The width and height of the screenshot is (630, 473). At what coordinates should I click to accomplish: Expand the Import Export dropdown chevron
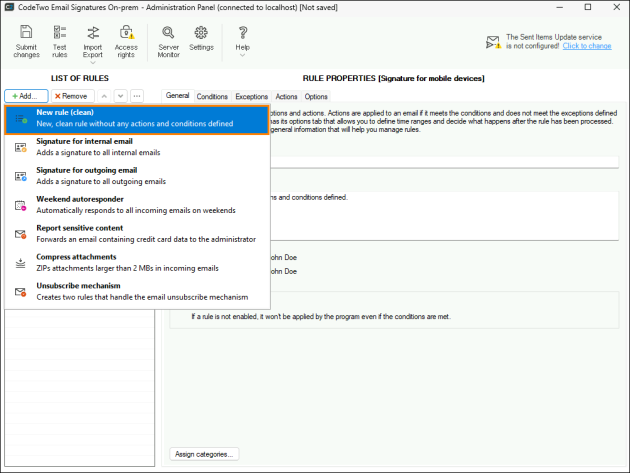point(93,63)
